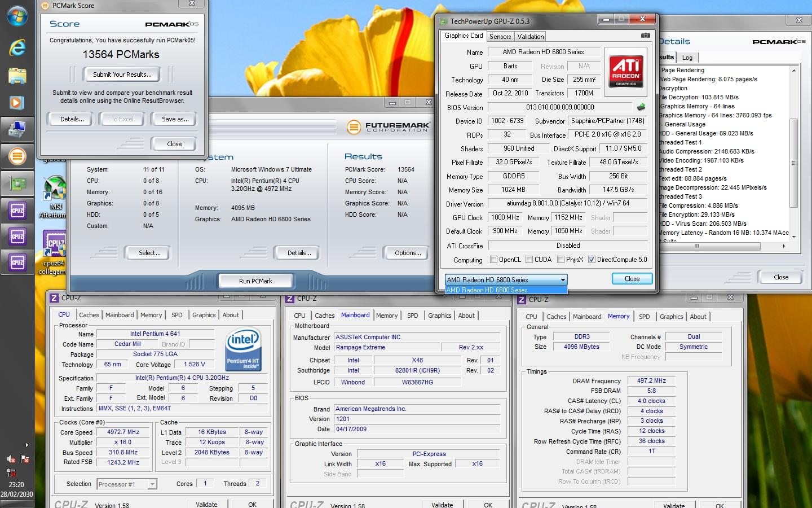Click the muted volume tray icon
812x508 pixels.
click(x=11, y=459)
